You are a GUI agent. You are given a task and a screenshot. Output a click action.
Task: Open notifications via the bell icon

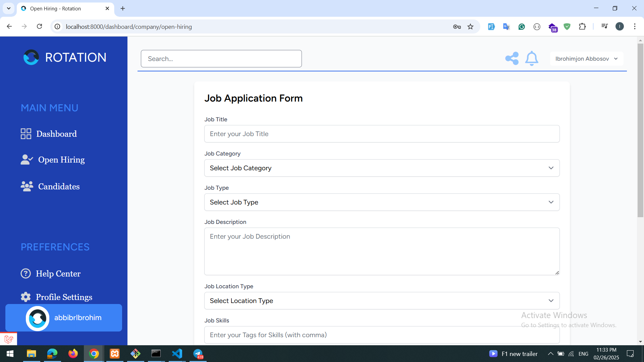pyautogui.click(x=532, y=58)
